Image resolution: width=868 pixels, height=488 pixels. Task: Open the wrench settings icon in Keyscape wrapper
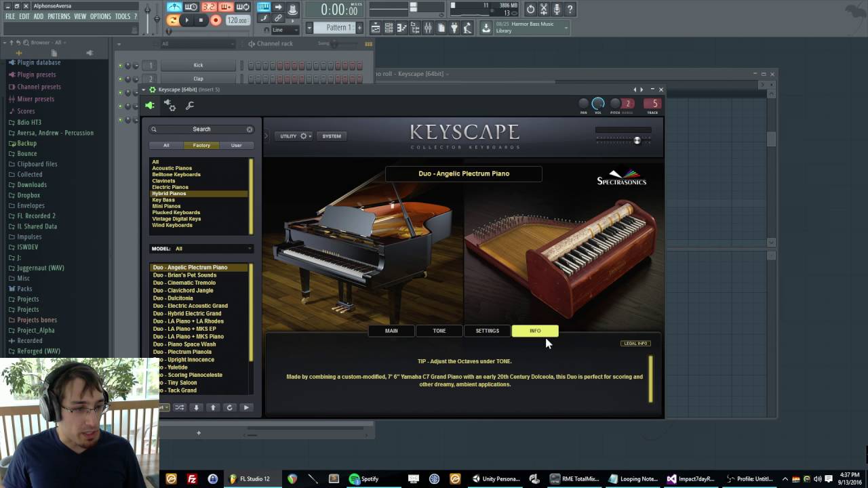pos(190,106)
